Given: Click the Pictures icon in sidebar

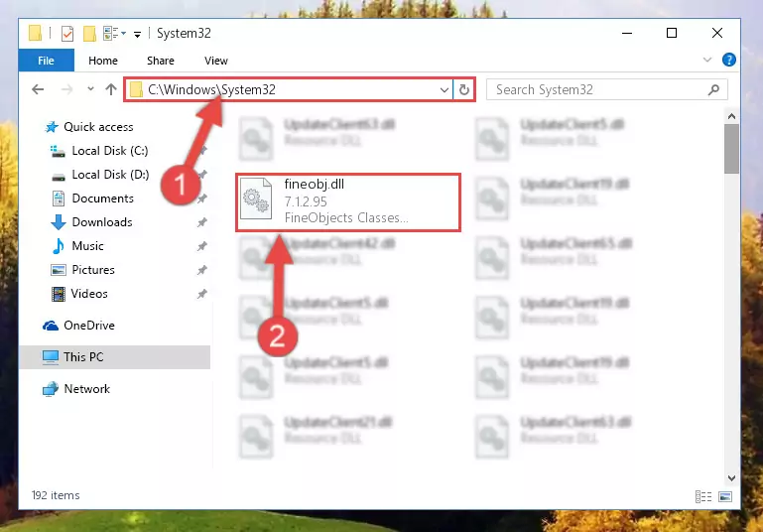Looking at the screenshot, I should (x=59, y=270).
